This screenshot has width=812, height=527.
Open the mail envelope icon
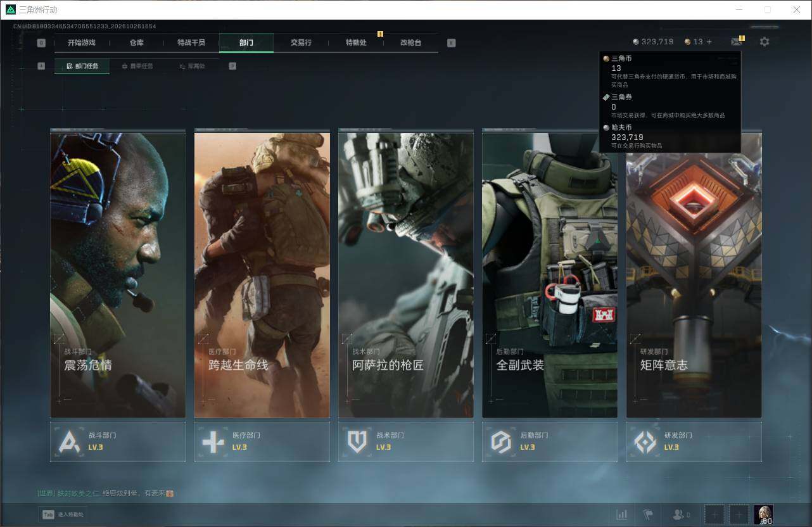(x=736, y=42)
